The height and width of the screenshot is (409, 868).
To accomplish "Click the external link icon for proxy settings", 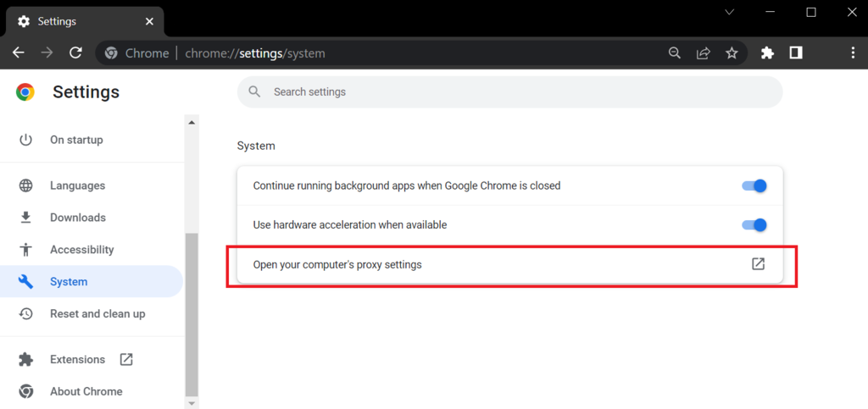I will [x=758, y=264].
